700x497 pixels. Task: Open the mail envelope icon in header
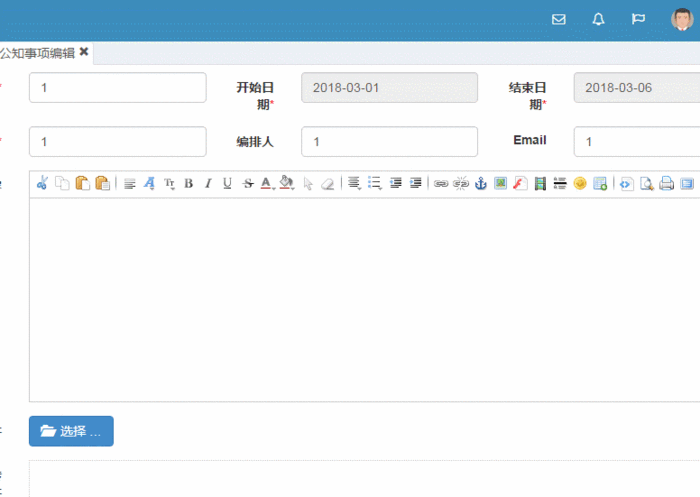[x=558, y=19]
